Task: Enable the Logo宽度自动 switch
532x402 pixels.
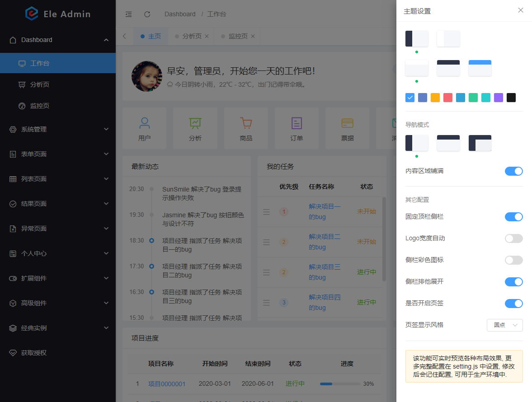Action: (x=513, y=238)
